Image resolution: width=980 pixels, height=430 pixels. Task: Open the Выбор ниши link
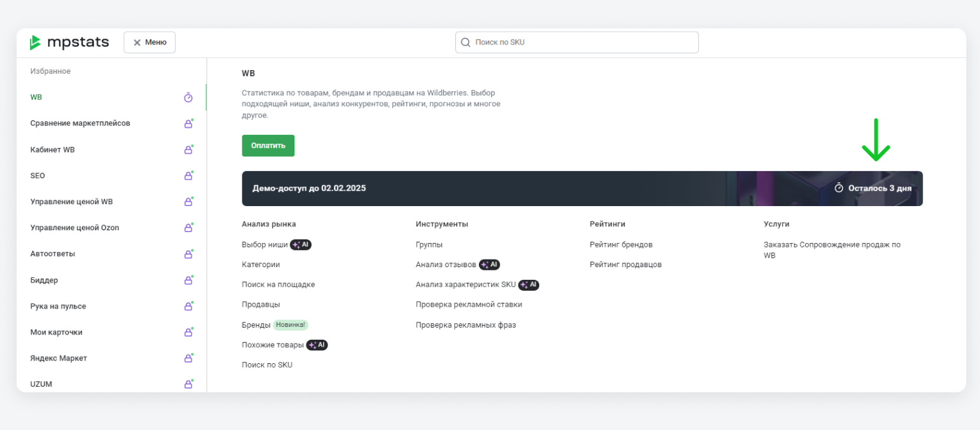click(265, 245)
